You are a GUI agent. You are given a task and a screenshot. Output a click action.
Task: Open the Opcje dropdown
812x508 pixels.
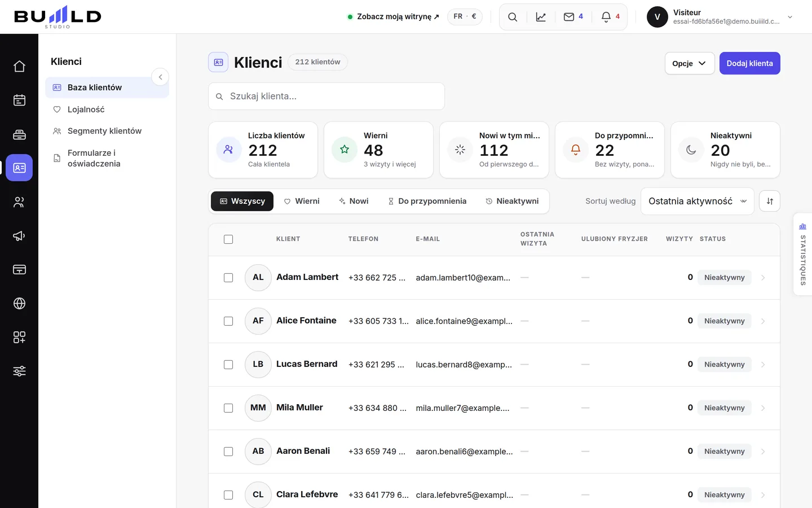click(690, 63)
